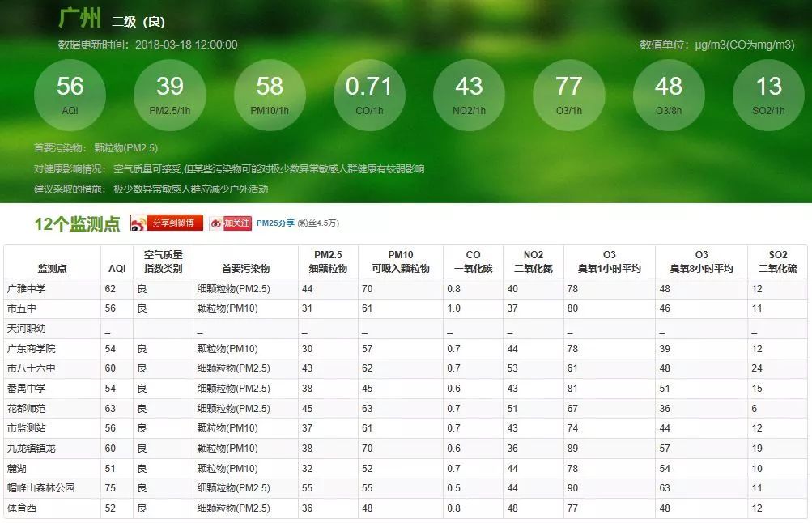Click the O3/1h circle showing 77
812x523 pixels.
[569, 94]
